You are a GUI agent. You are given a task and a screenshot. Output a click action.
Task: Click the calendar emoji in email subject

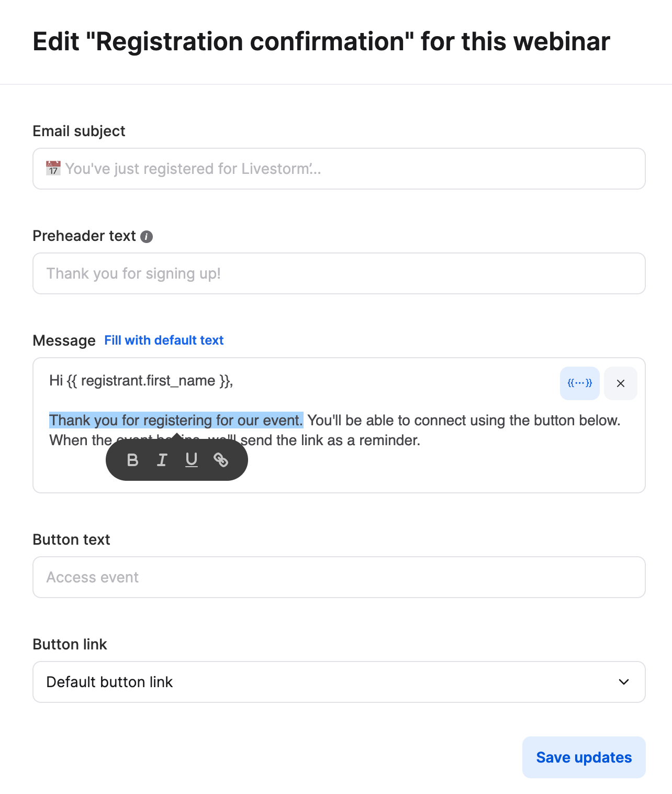tap(53, 169)
